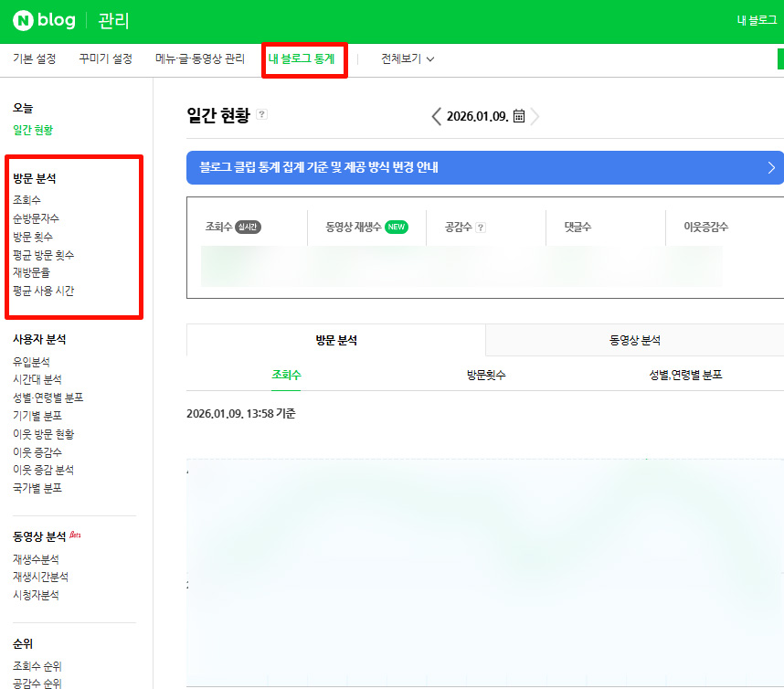Open 조회수 순위 in sidebar
Screen dimensions: 784x689
[37, 666]
